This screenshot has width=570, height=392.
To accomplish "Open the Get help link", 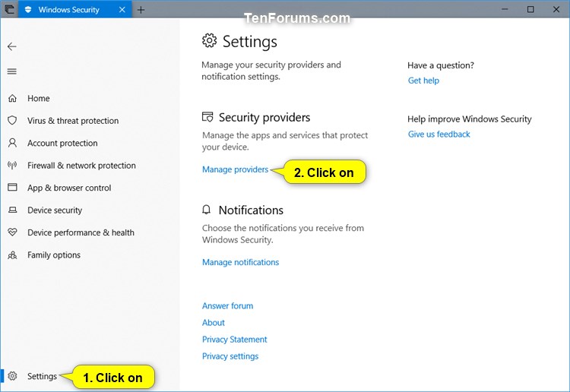I will tap(423, 81).
